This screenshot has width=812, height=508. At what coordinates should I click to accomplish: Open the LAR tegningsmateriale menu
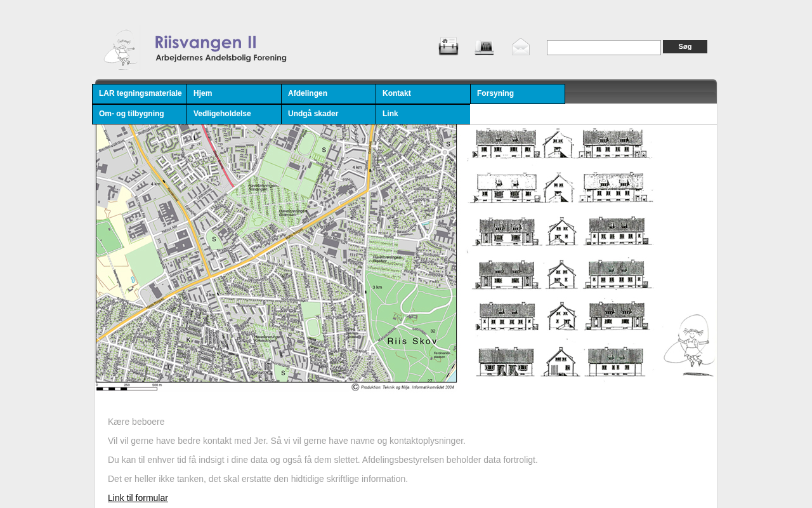tap(140, 94)
